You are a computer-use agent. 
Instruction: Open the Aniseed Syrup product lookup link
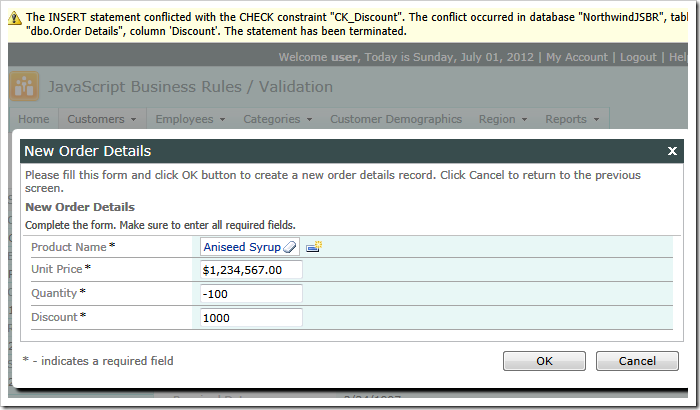242,247
